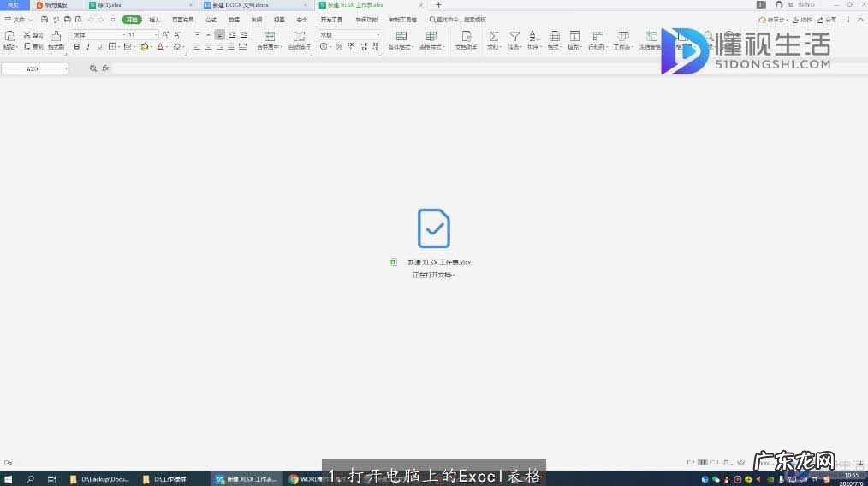Click the Name Box cell reference field

pos(34,68)
